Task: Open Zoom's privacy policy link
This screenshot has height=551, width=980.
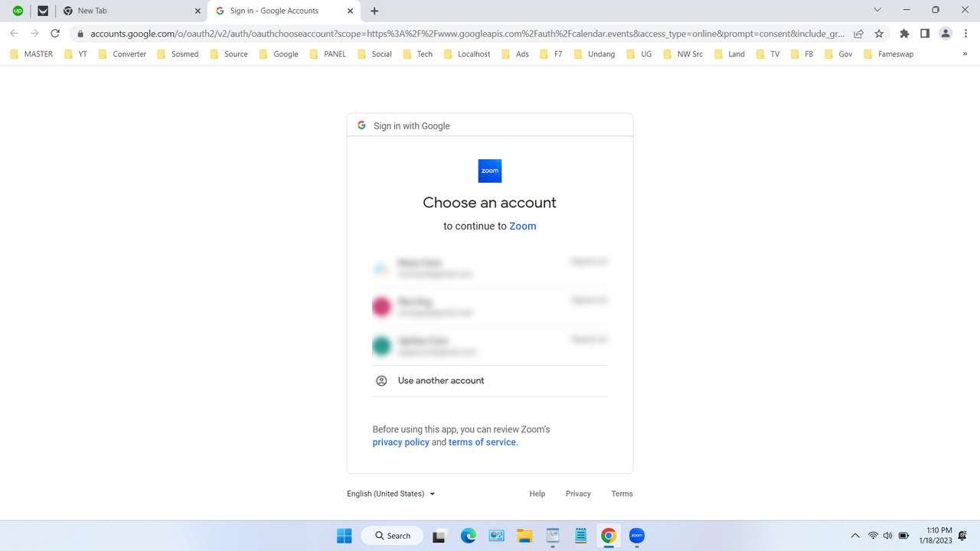Action: click(400, 442)
